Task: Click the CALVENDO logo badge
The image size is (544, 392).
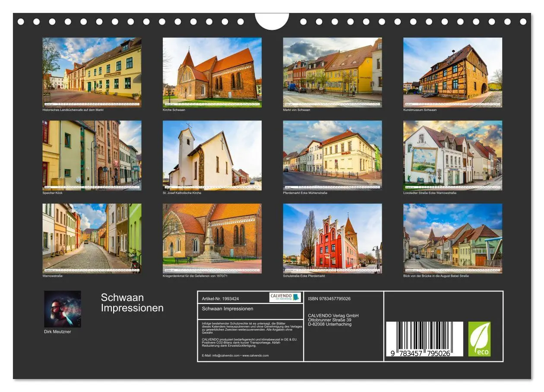Action: [x=285, y=297]
